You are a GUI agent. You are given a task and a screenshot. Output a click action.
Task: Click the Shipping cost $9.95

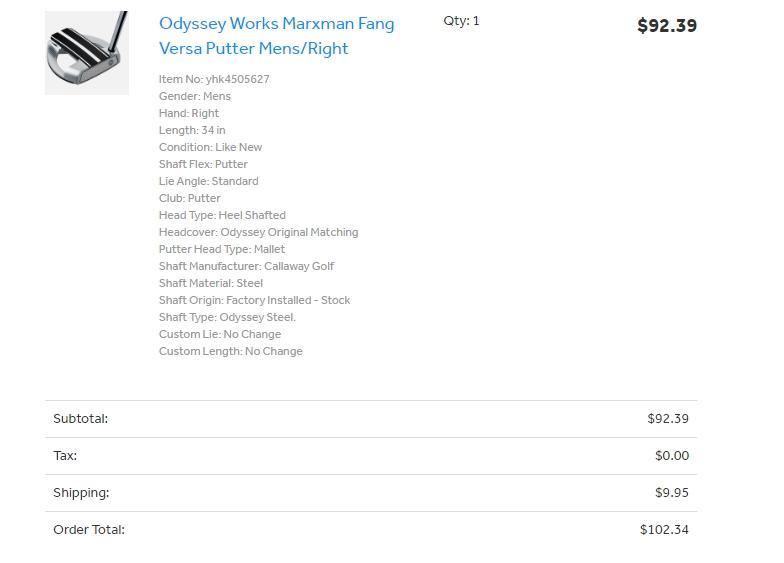click(671, 493)
